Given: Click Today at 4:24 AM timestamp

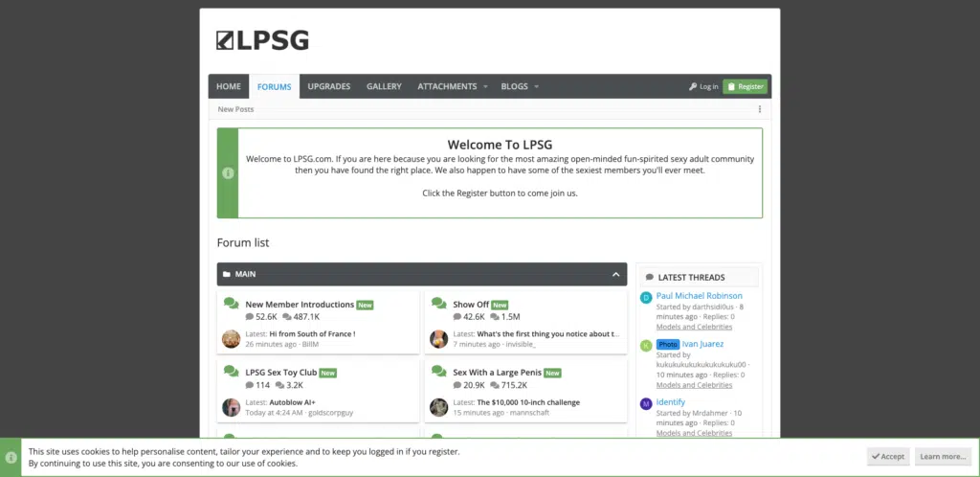Looking at the screenshot, I should 275,413.
